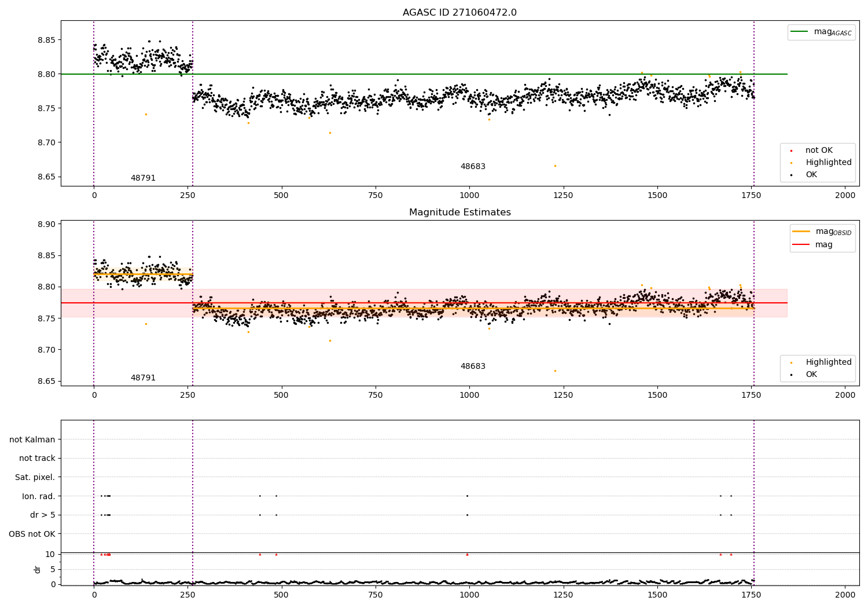
Task: Click the 8.70 y-tick on the top plot
Action: pos(46,143)
